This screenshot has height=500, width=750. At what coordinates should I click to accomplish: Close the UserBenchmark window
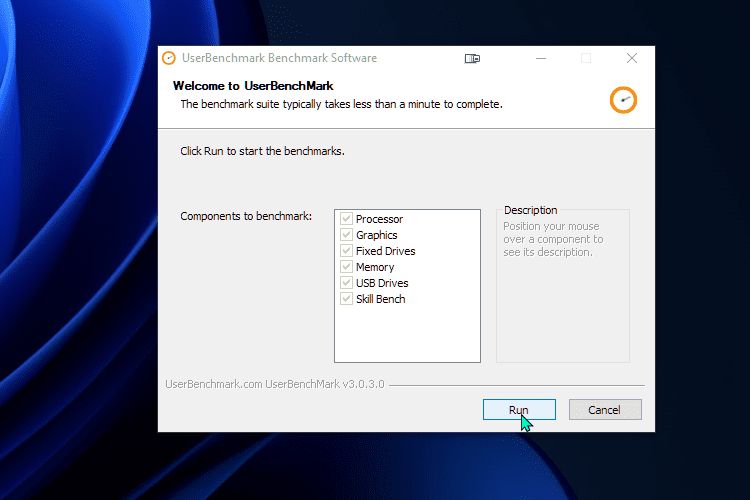coord(632,58)
